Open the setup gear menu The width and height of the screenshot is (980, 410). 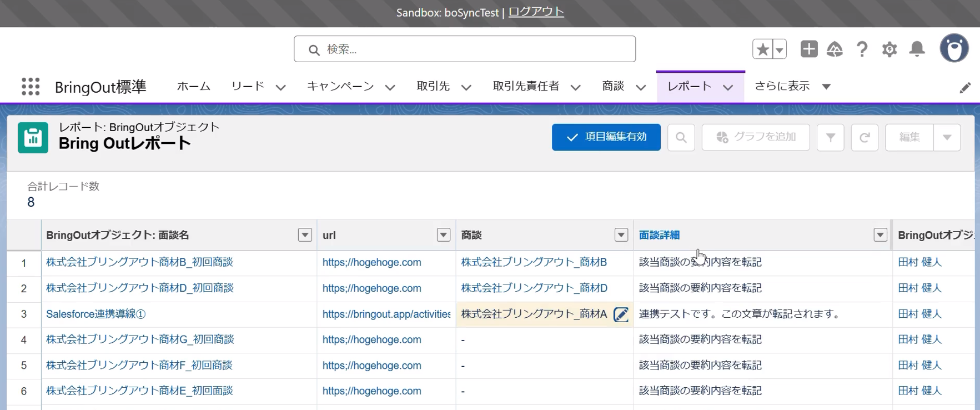(x=889, y=49)
